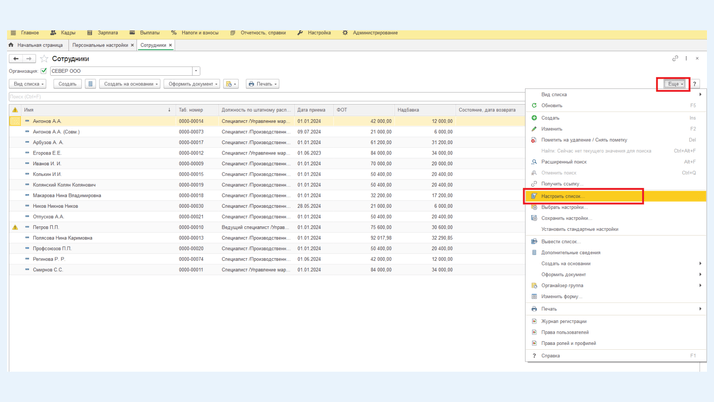Click the favorites star next to Сотрудники

(44, 59)
